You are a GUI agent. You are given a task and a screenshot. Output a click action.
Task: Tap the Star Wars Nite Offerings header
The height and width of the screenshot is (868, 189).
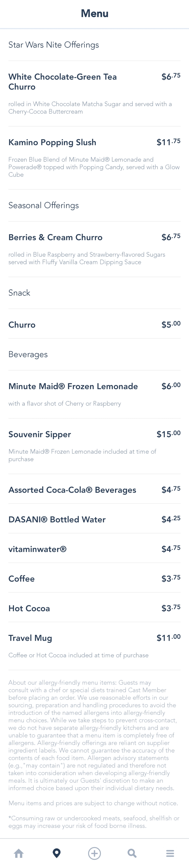(x=54, y=45)
